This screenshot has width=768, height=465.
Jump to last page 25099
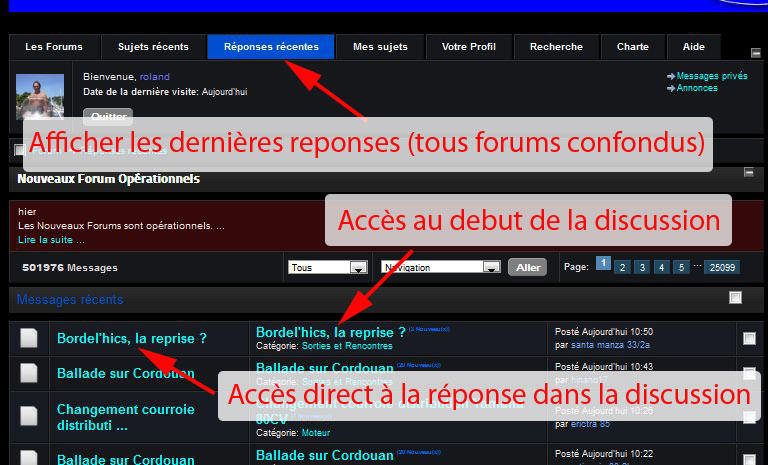point(721,267)
